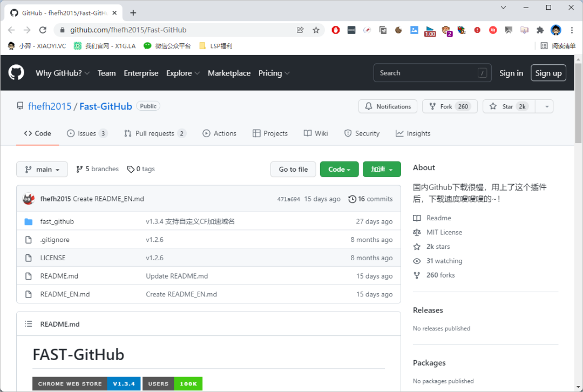Open the README table of contents icon
583x392 pixels.
(x=29, y=324)
